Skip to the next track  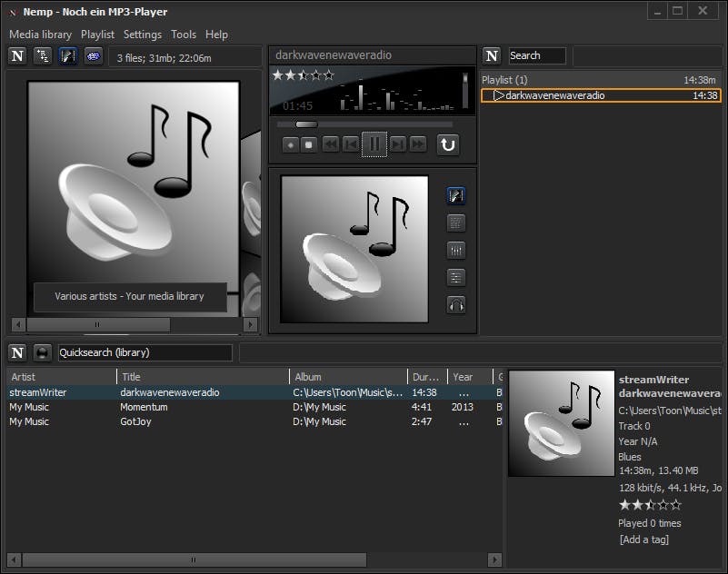397,143
